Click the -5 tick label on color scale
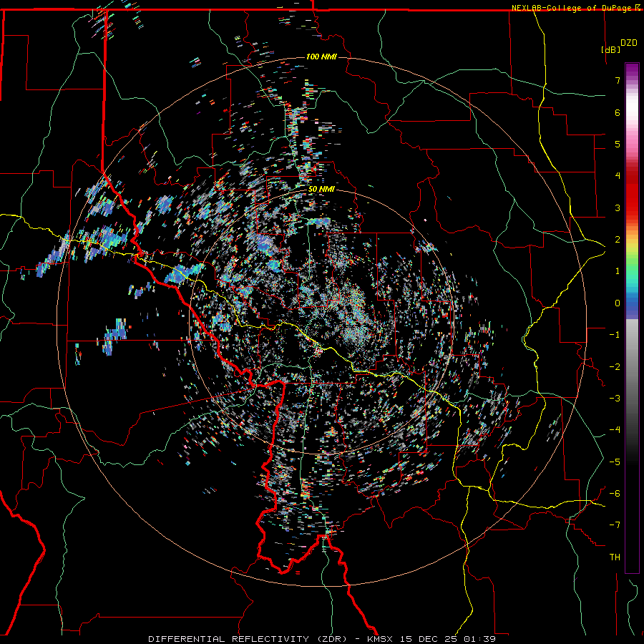644x644 pixels. 615,462
